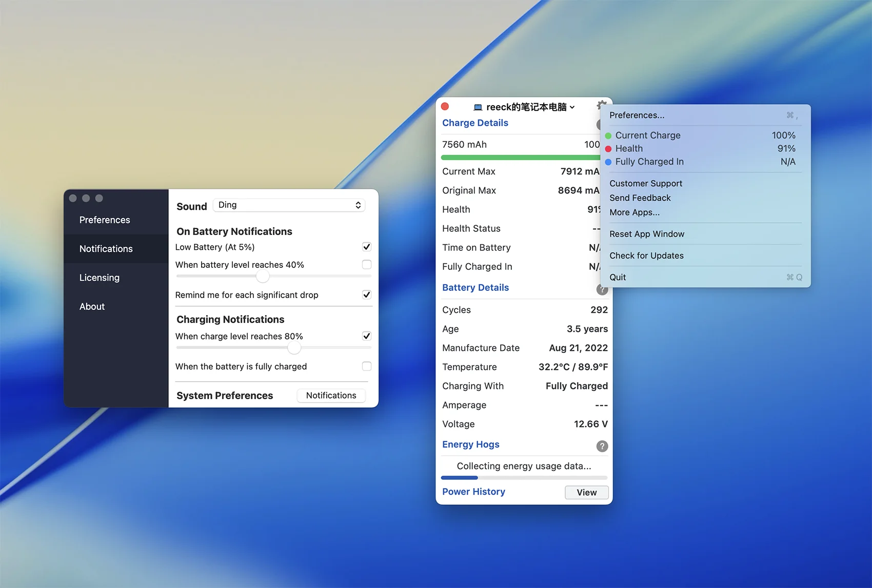Click the Battery Details help icon

pyautogui.click(x=602, y=290)
